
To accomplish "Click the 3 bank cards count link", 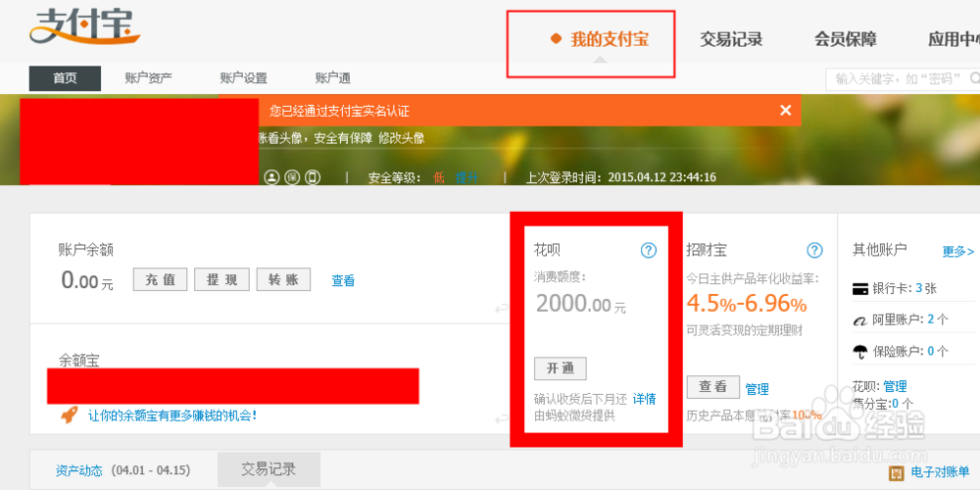I will [x=919, y=289].
